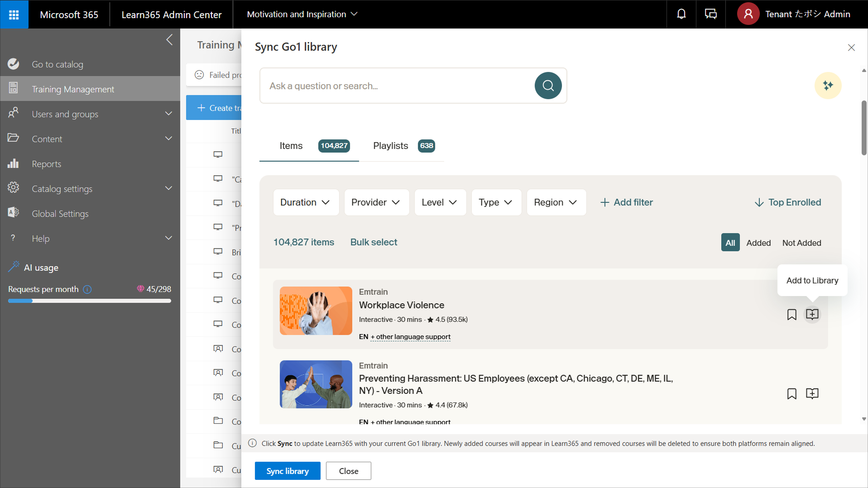
Task: Click info icon next to Requests per month
Action: 87,289
